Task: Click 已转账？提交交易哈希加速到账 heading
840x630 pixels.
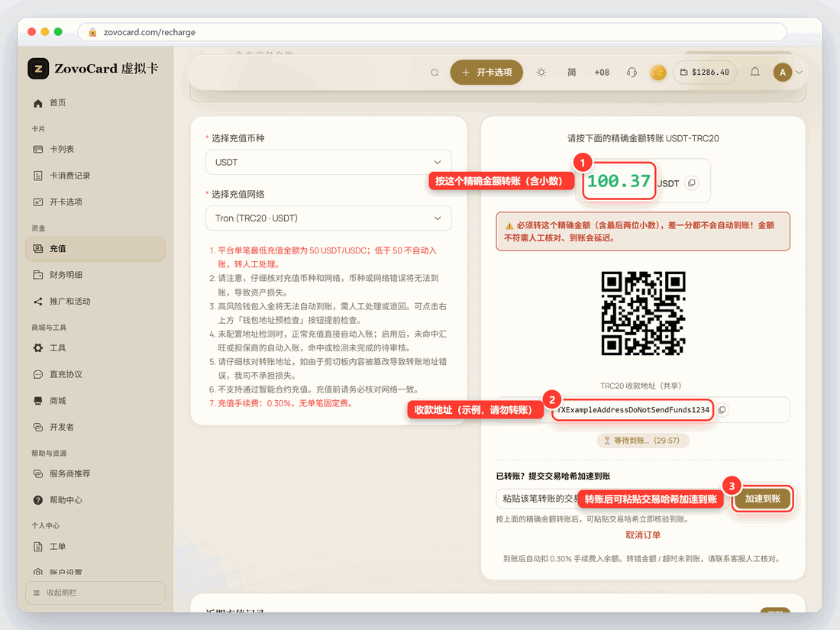Action: [553, 476]
